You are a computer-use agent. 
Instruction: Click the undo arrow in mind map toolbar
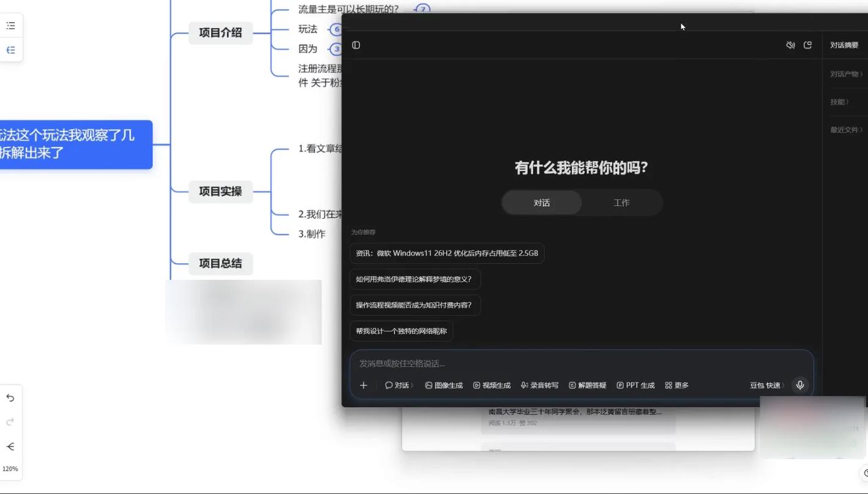point(10,398)
